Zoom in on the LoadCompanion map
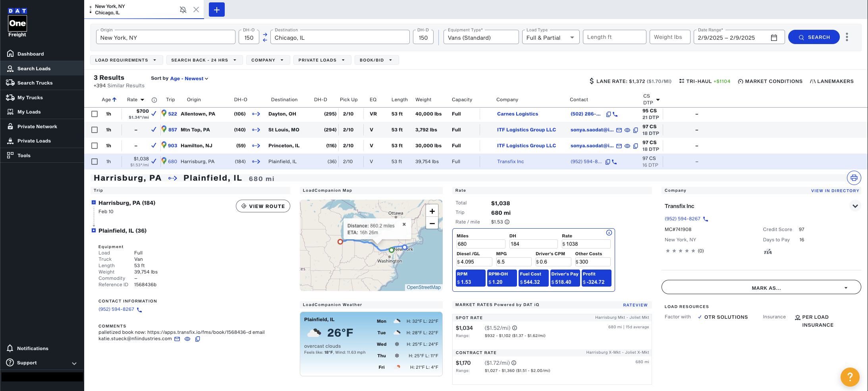Viewport: 868px width, 391px height. click(432, 211)
